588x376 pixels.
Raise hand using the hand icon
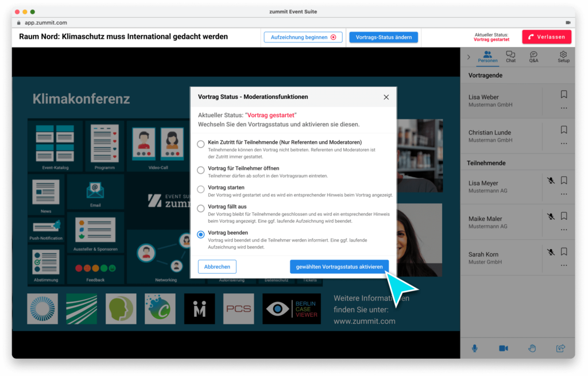pyautogui.click(x=532, y=348)
